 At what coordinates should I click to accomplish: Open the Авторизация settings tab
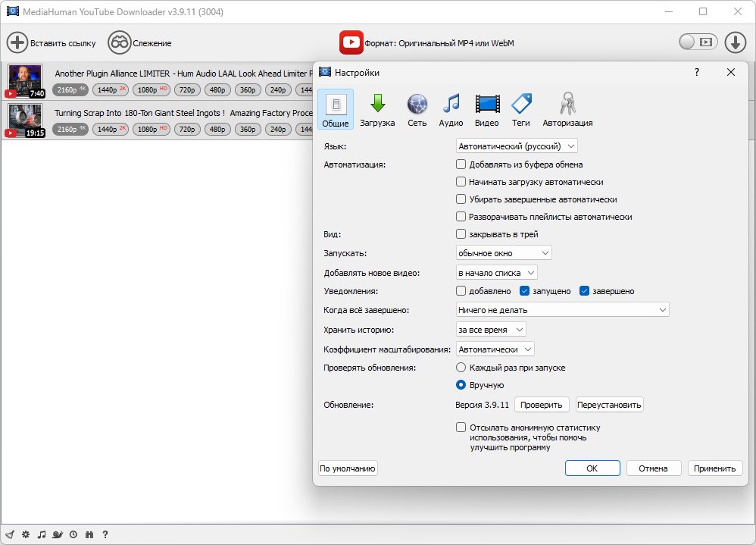pyautogui.click(x=567, y=109)
